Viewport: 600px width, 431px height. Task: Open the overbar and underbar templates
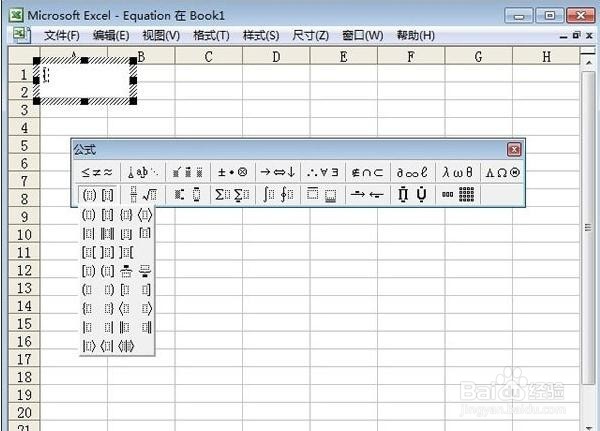click(323, 194)
